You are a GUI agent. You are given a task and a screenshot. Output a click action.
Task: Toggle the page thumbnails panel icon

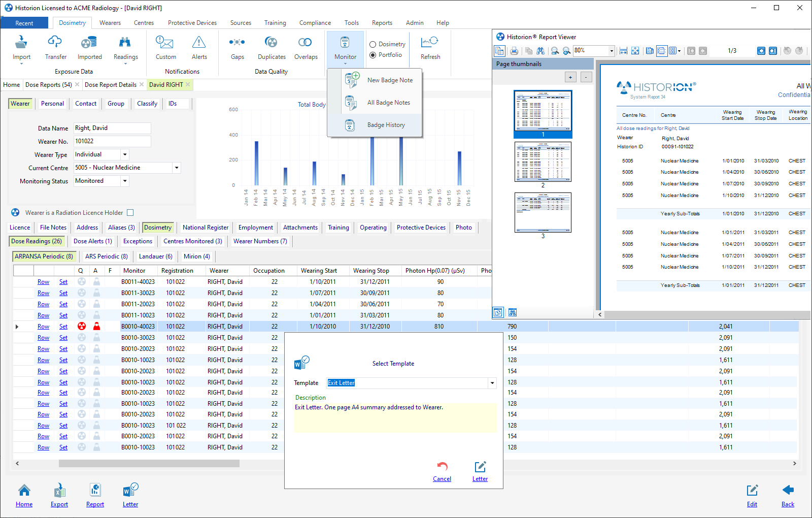tap(499, 51)
